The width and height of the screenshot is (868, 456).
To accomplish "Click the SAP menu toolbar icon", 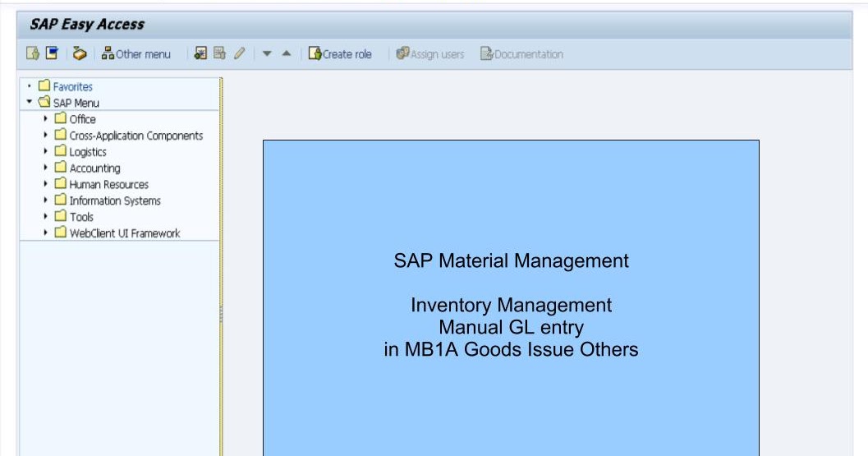I will [x=52, y=53].
